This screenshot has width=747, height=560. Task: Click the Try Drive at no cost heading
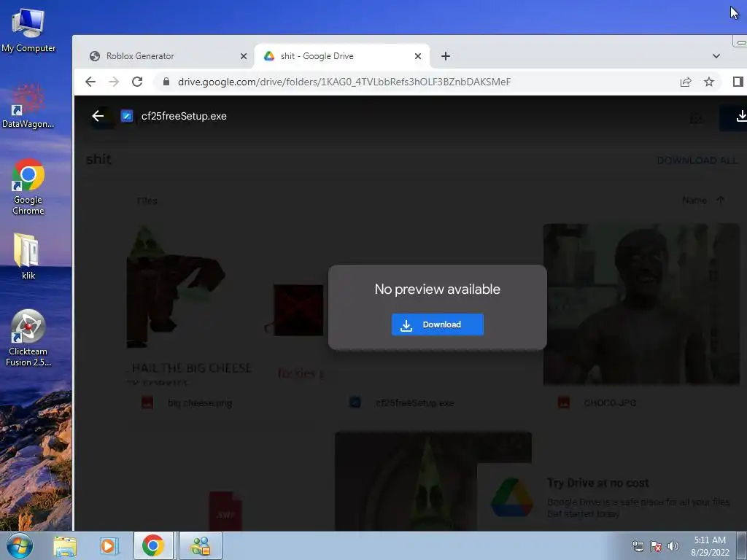pyautogui.click(x=598, y=483)
